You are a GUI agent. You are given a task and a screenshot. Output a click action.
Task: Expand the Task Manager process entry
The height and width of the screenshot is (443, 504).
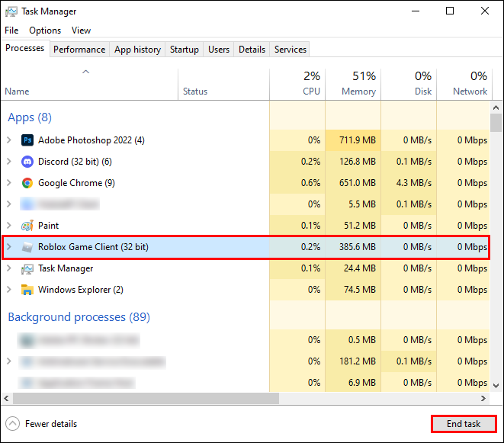9,268
